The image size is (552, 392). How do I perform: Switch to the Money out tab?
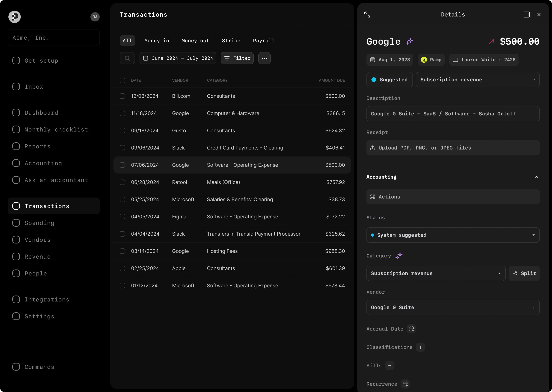195,41
